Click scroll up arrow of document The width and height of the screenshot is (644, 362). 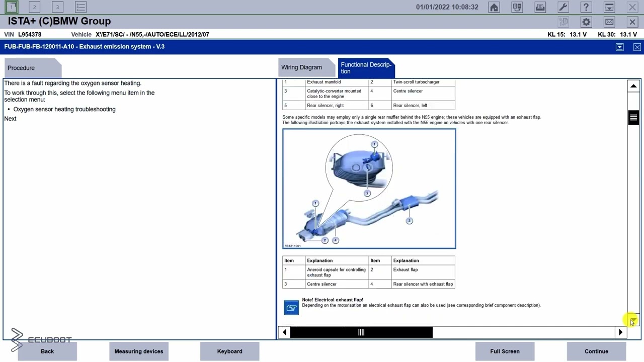pos(633,86)
